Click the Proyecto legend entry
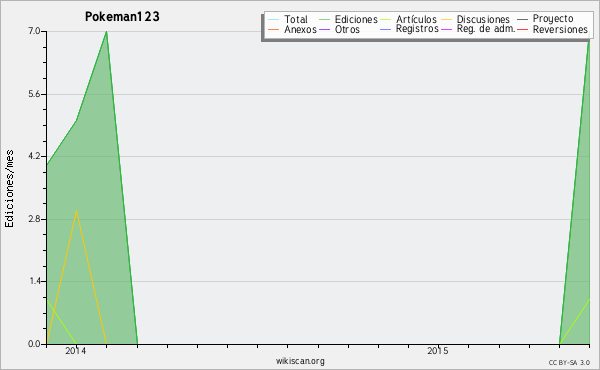Image resolution: width=600 pixels, height=370 pixels. (x=545, y=19)
